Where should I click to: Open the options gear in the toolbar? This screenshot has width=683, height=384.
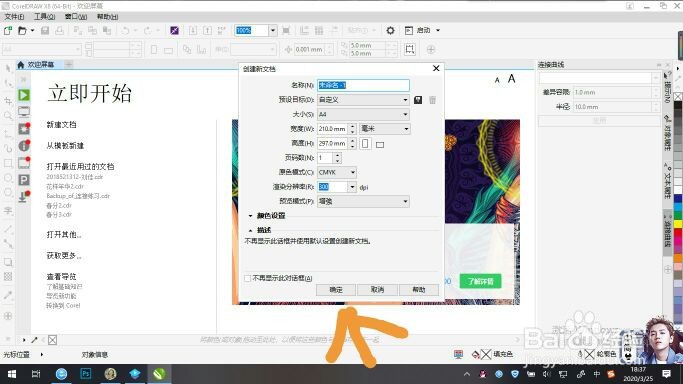390,30
